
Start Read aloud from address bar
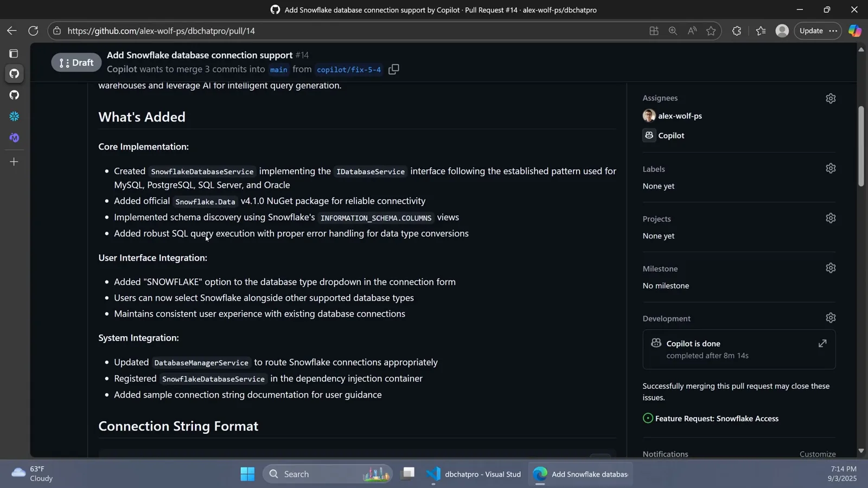692,31
